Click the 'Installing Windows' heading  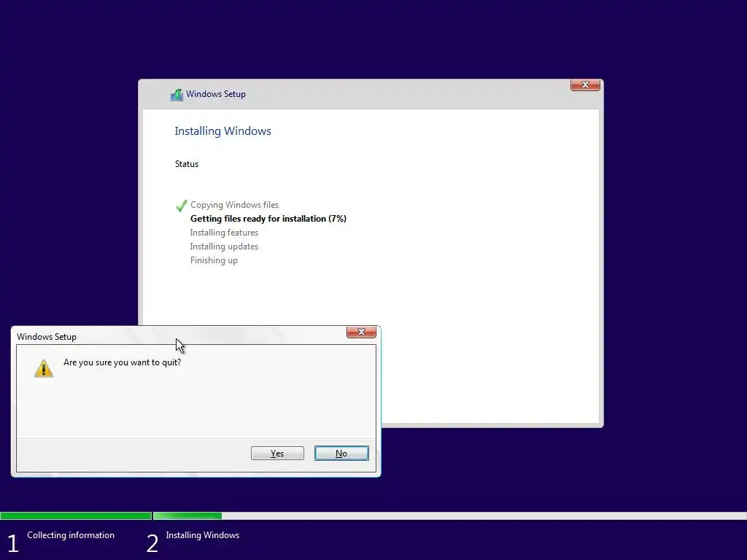223,131
